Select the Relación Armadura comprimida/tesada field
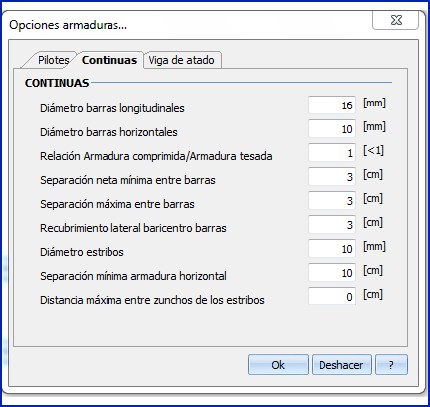 tap(332, 153)
